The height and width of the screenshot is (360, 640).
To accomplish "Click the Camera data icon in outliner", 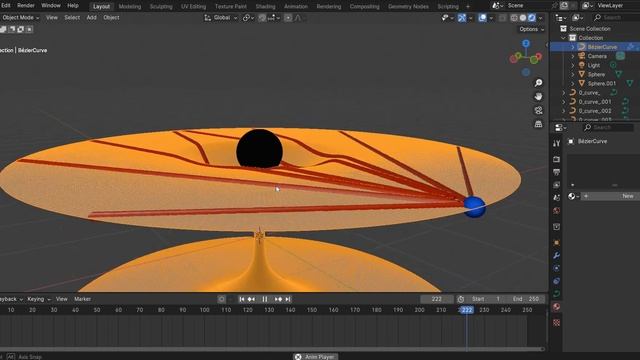I will click(x=620, y=56).
